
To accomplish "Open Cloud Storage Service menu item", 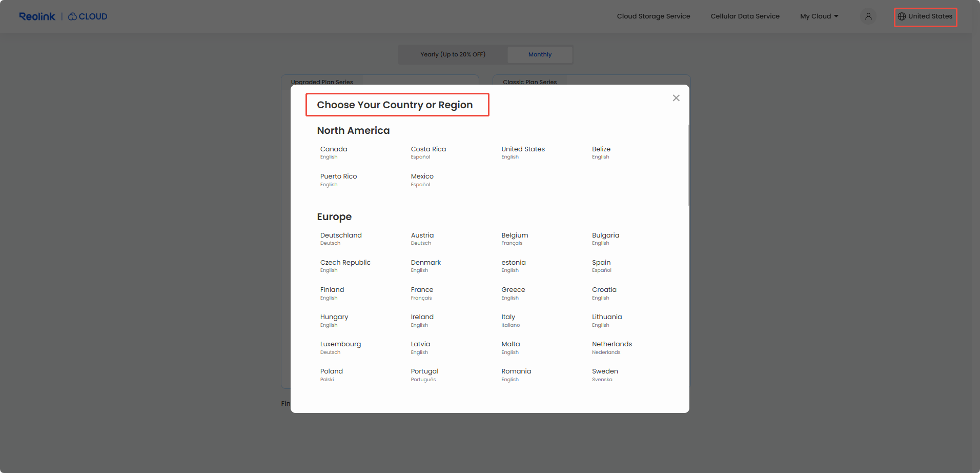I will (653, 16).
